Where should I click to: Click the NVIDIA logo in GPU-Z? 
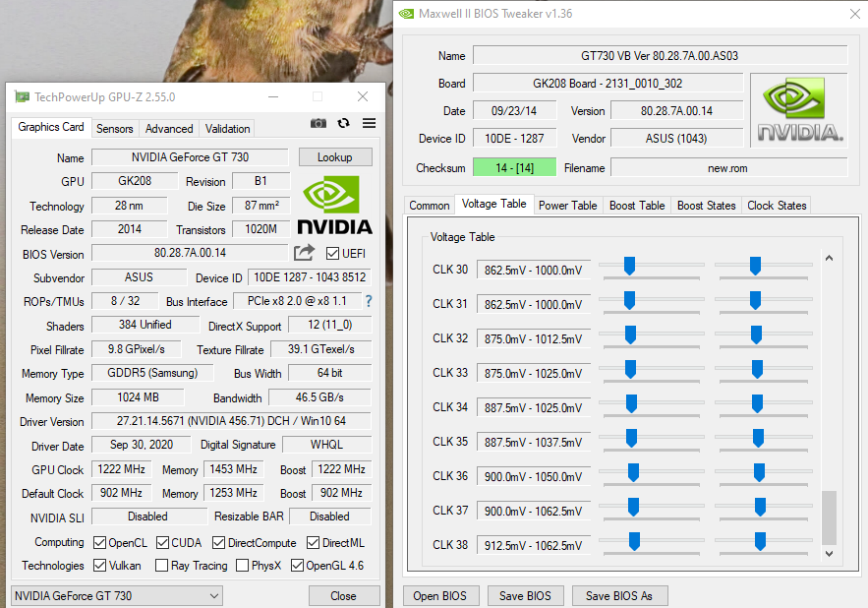click(334, 205)
